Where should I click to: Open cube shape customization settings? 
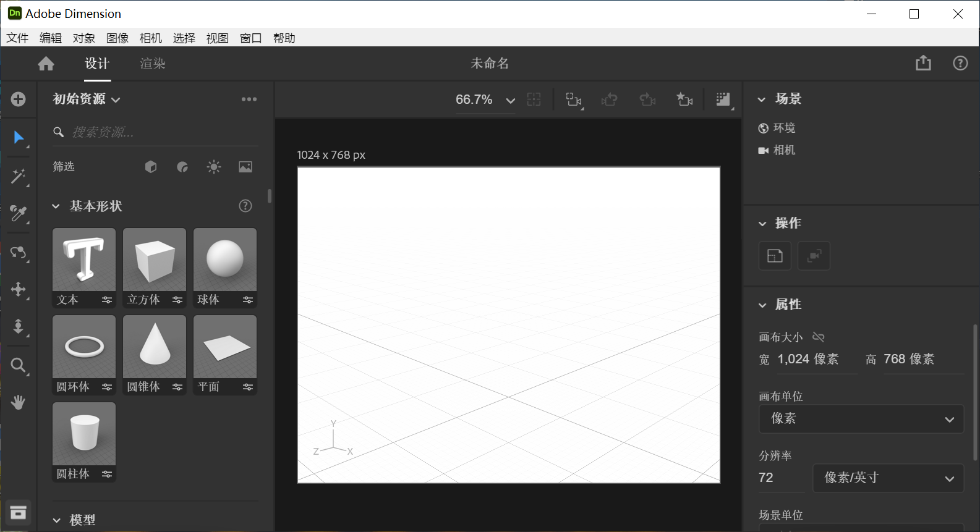point(177,300)
